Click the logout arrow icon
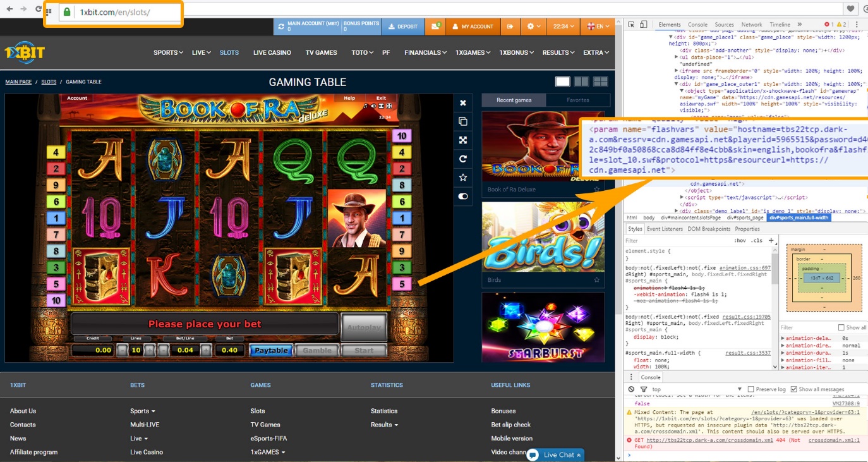The height and width of the screenshot is (462, 868). 510,27
